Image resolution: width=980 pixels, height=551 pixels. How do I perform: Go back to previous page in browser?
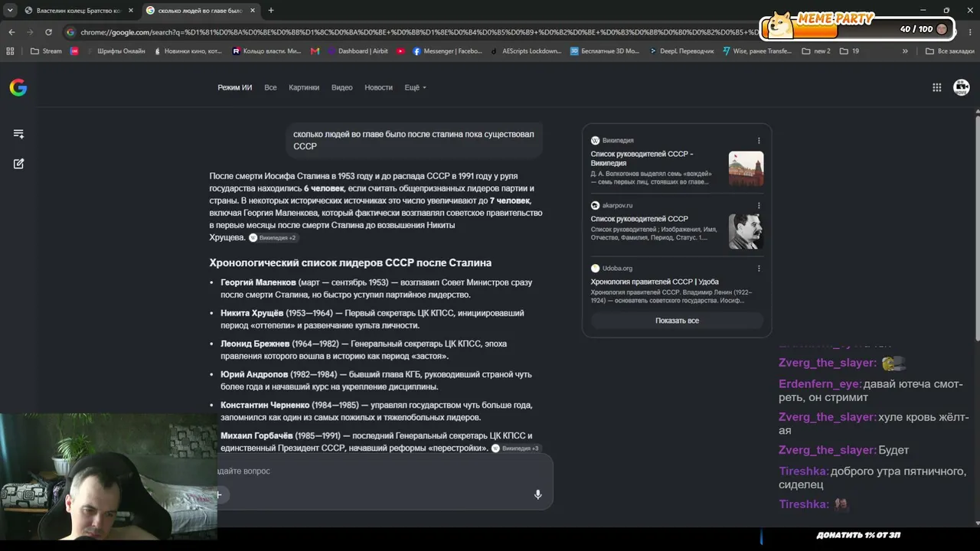click(11, 32)
